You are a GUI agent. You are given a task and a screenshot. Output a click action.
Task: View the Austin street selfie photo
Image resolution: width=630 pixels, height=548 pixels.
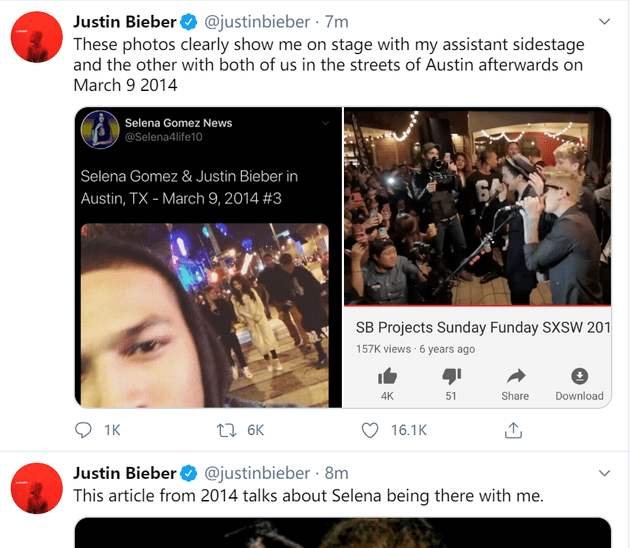[x=204, y=315]
